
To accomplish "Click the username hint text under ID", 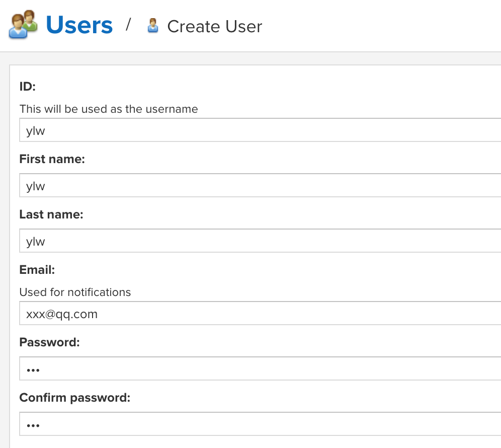I will pyautogui.click(x=109, y=109).
